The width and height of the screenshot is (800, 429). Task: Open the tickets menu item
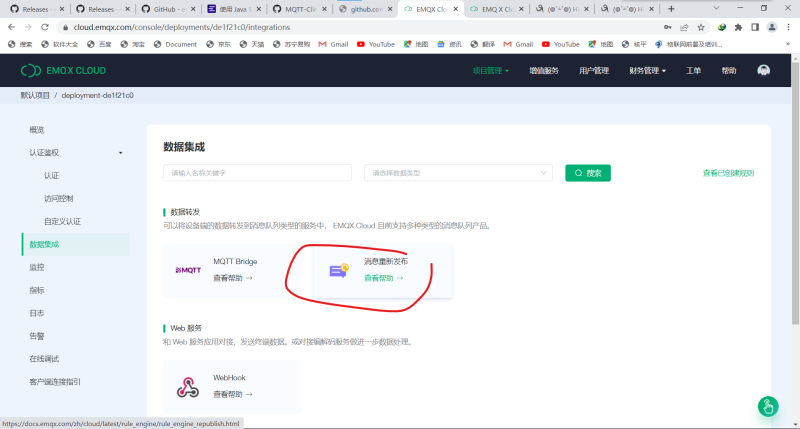[693, 70]
